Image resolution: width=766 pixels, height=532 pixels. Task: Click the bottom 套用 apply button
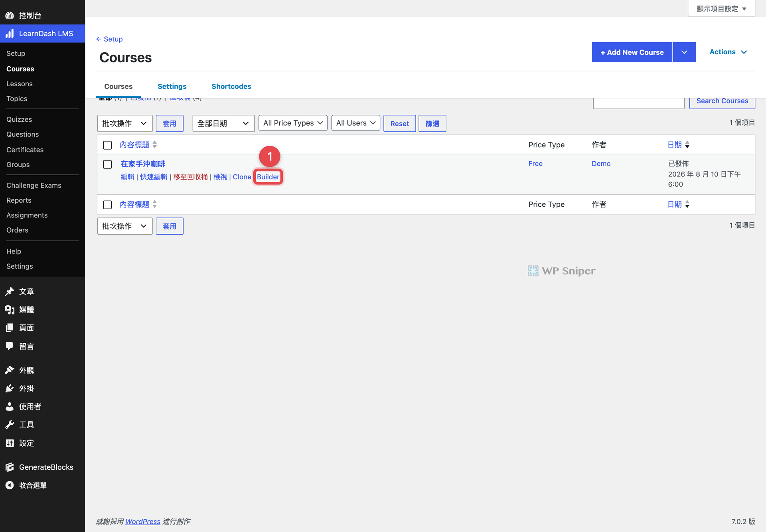pyautogui.click(x=170, y=226)
